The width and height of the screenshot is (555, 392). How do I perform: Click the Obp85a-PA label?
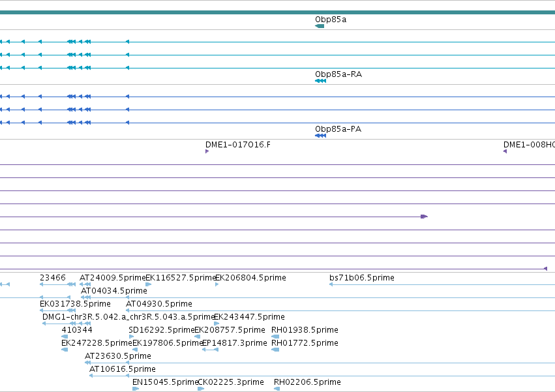[338, 129]
